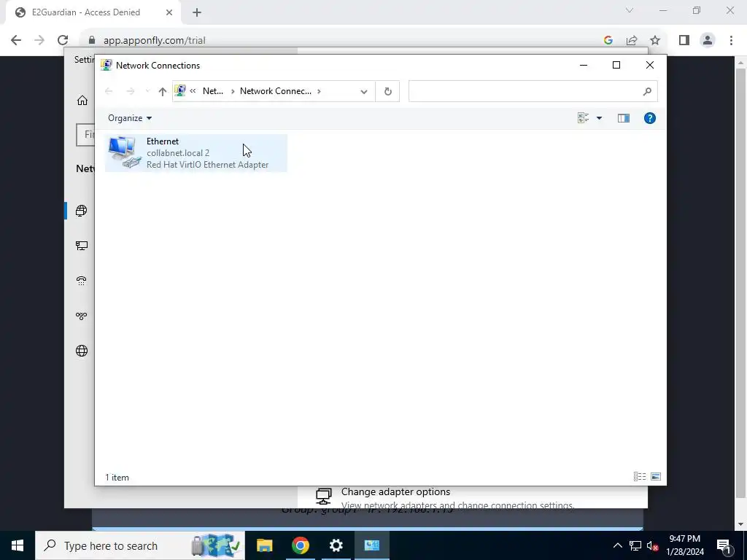747x560 pixels.
Task: Reload the Chrome page
Action: coord(63,41)
